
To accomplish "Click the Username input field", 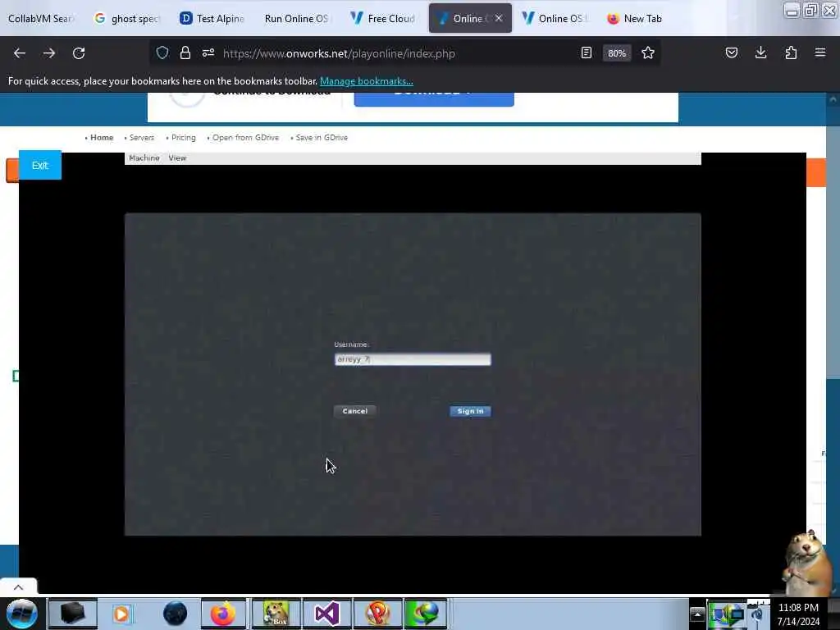I will coord(413,359).
